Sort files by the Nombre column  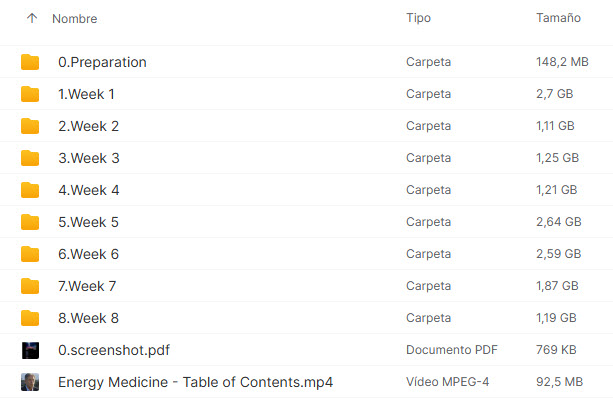[75, 19]
